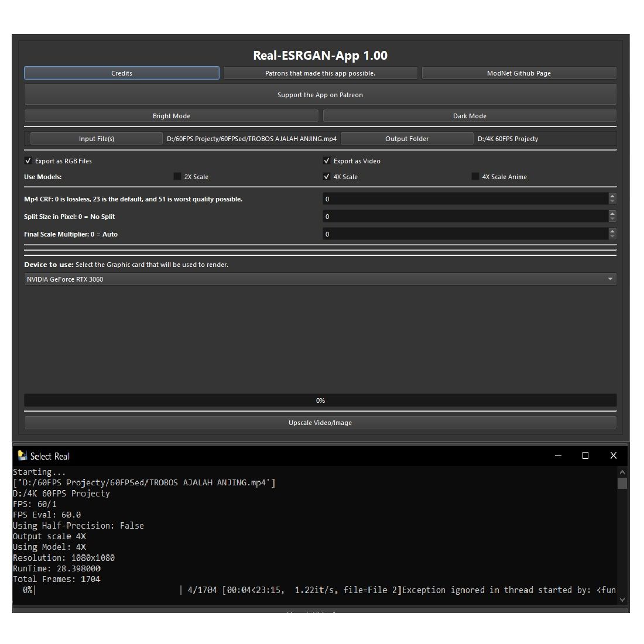Enable the 2X Scale model

click(x=177, y=177)
